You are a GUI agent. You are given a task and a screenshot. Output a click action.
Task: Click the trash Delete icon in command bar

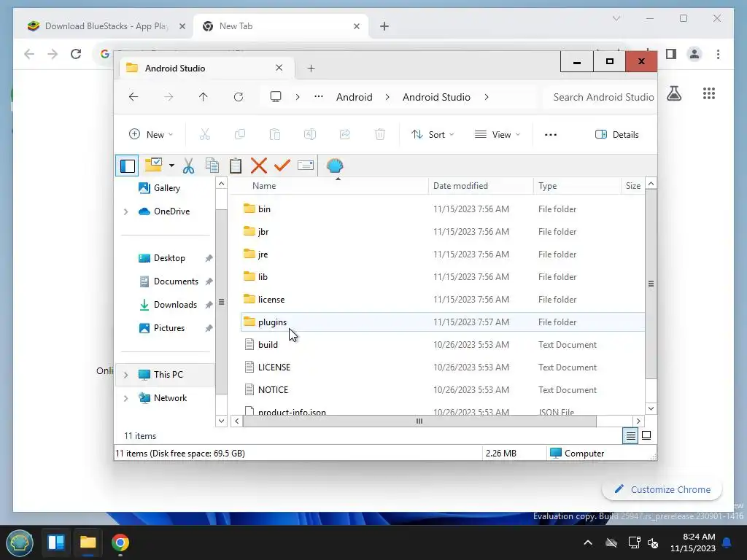click(379, 135)
